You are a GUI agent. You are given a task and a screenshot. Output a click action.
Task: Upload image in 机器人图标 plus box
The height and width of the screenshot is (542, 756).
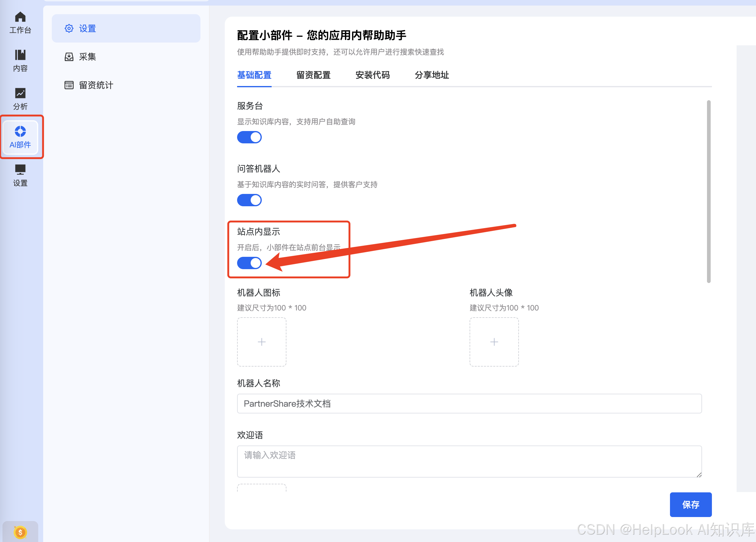[261, 342]
